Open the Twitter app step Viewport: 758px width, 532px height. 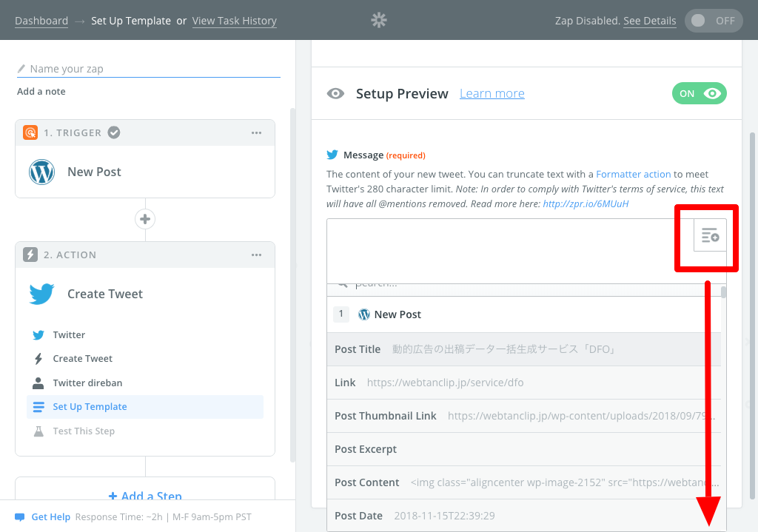click(x=145, y=335)
